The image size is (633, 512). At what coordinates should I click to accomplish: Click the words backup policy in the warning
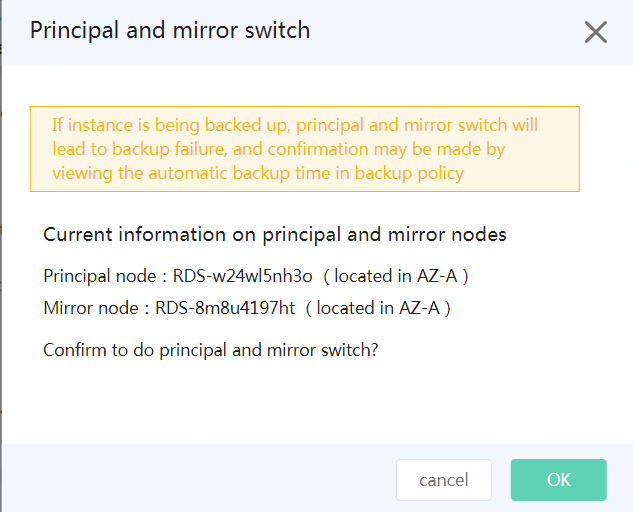(x=409, y=173)
